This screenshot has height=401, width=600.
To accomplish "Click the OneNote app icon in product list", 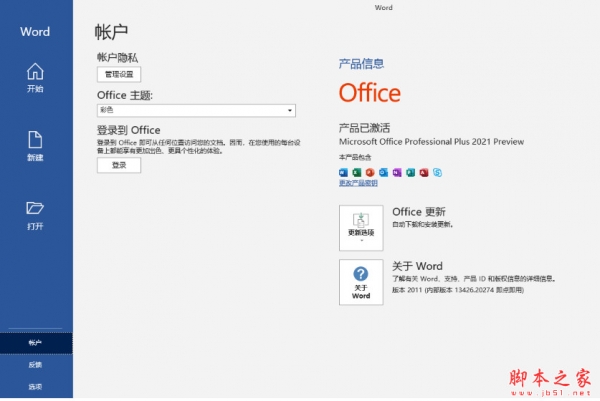I will (397, 173).
